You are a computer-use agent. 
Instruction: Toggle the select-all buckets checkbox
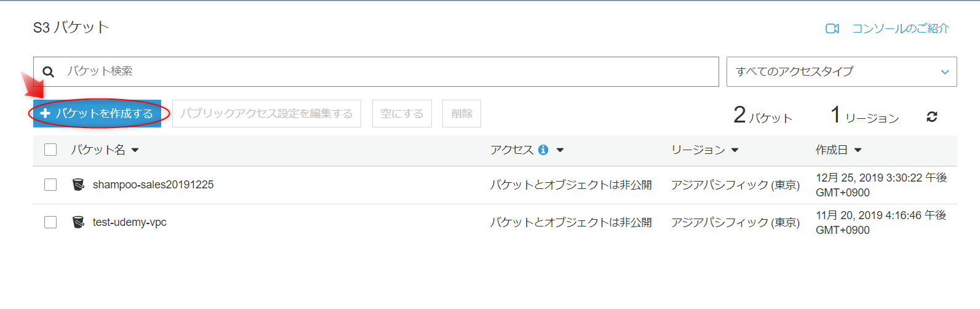(x=50, y=150)
